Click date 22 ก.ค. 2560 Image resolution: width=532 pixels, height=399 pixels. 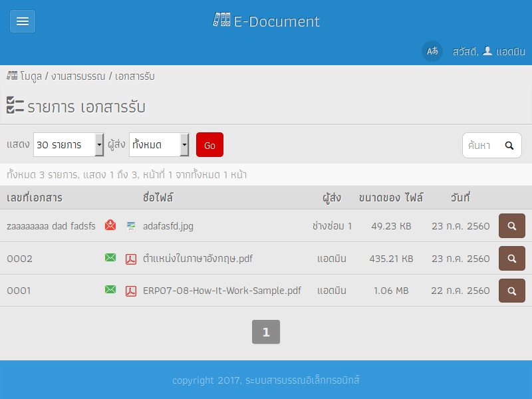[460, 291]
